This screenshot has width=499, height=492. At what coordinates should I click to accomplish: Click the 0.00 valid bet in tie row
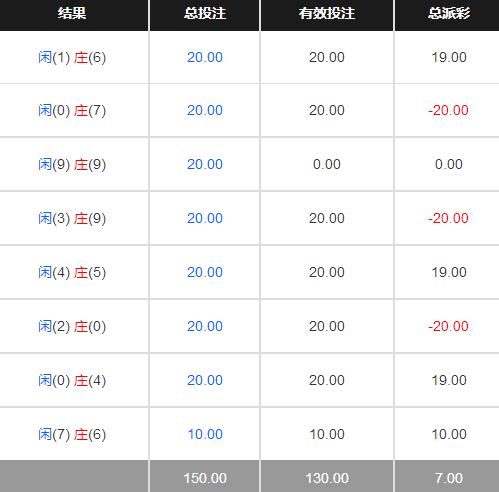coord(327,164)
